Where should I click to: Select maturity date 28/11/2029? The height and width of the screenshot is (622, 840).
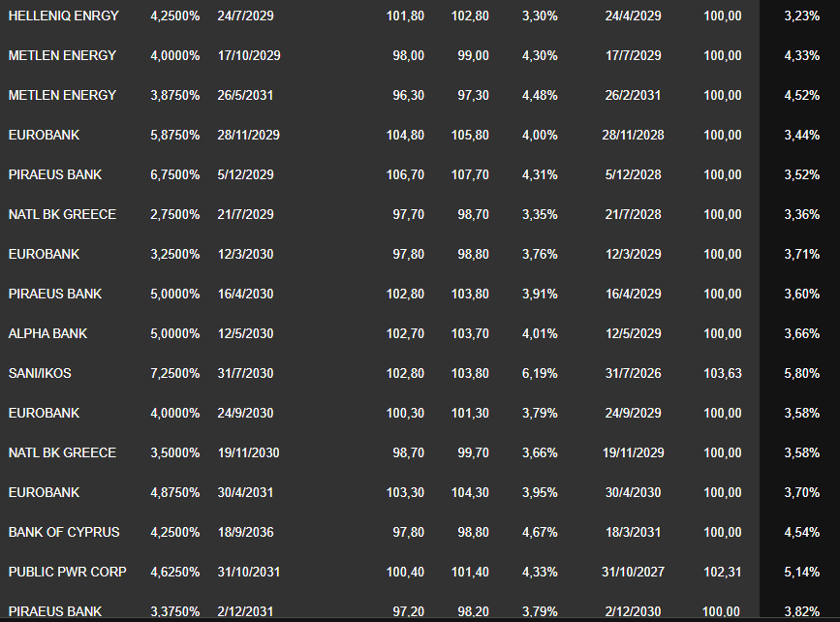pos(249,135)
